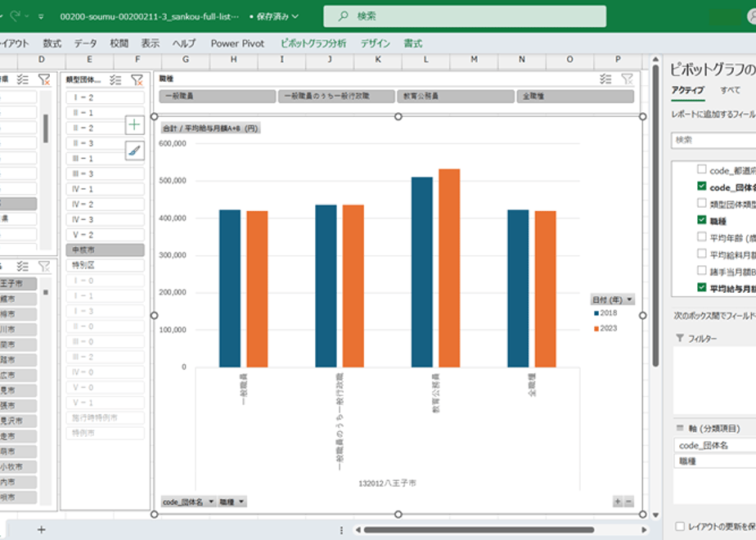Click the horizontal scrollbar right arrow

[644, 530]
